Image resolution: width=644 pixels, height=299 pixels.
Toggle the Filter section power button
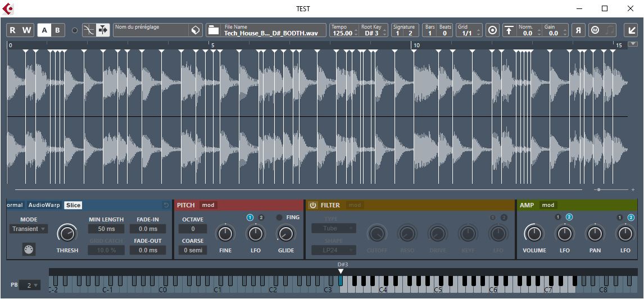313,205
